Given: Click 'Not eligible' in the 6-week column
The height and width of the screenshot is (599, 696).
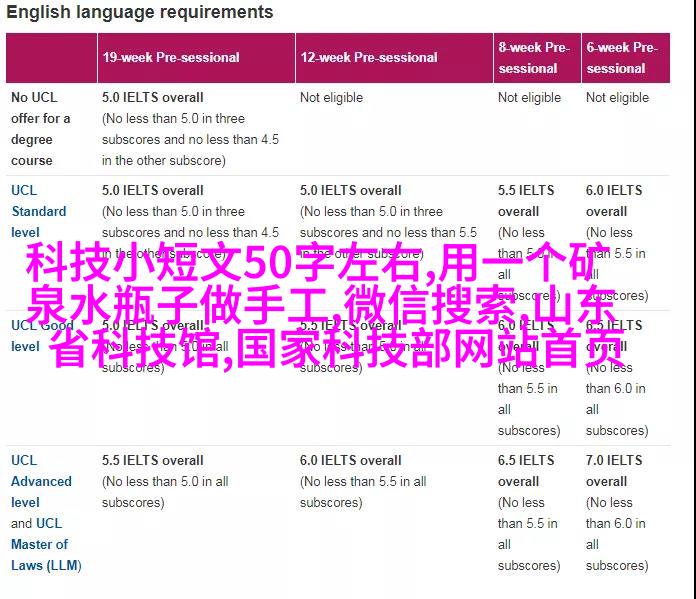Looking at the screenshot, I should click(x=617, y=98).
